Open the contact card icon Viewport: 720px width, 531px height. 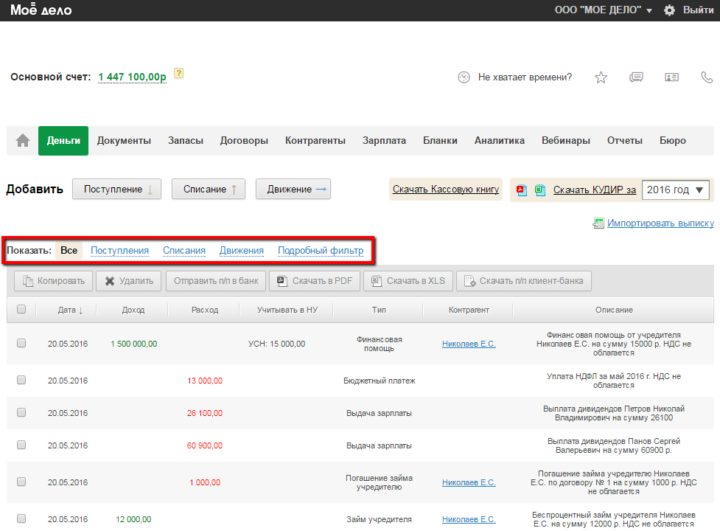671,77
